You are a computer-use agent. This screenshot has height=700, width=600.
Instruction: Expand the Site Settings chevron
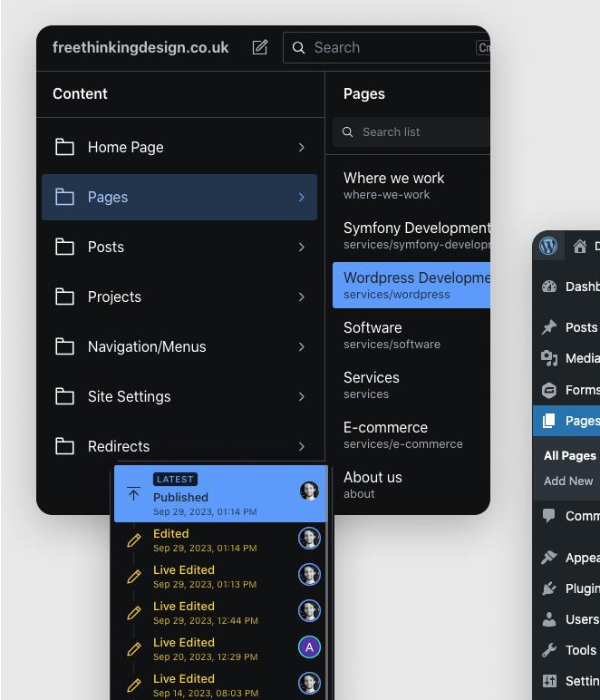(302, 397)
